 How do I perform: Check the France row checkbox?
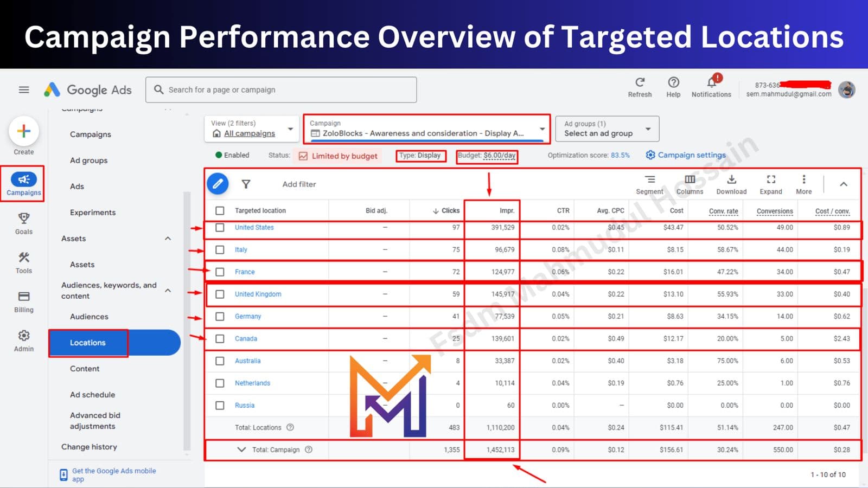click(220, 272)
